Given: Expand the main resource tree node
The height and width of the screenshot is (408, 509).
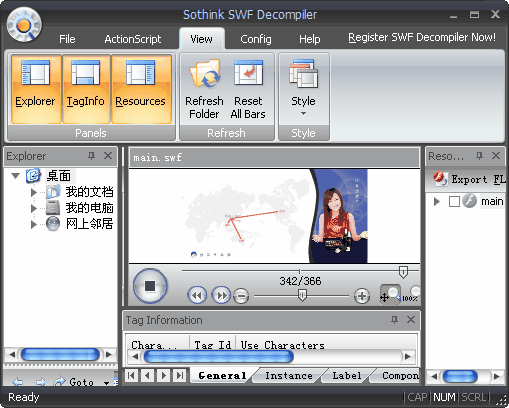Looking at the screenshot, I should click(x=437, y=201).
